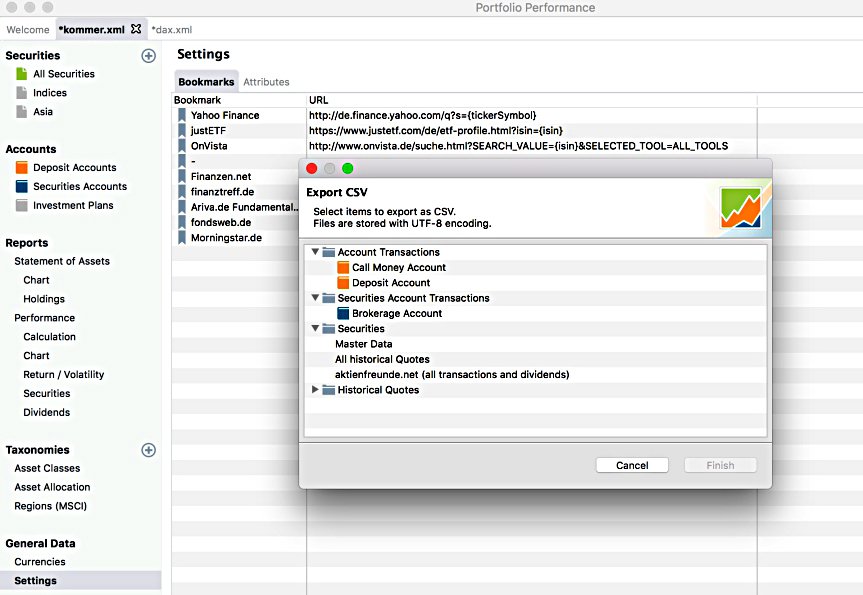Open Performance Calculation view
This screenshot has height=595, width=863.
pyautogui.click(x=50, y=336)
